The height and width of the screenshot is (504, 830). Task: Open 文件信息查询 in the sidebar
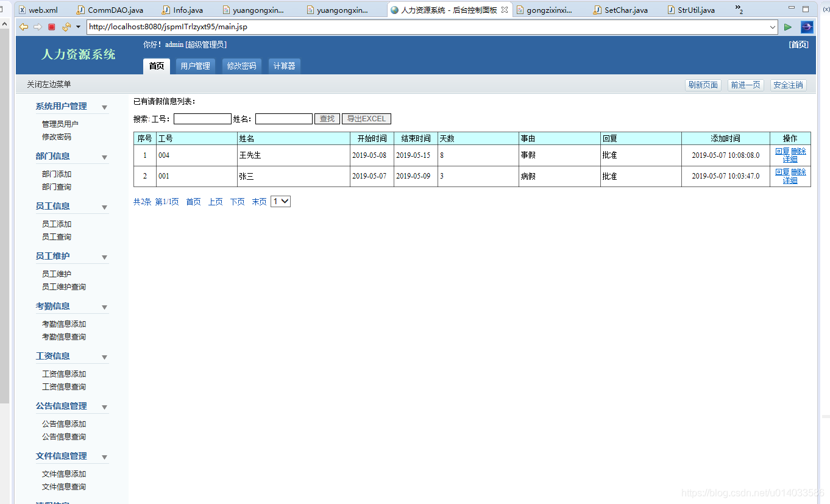tap(64, 487)
